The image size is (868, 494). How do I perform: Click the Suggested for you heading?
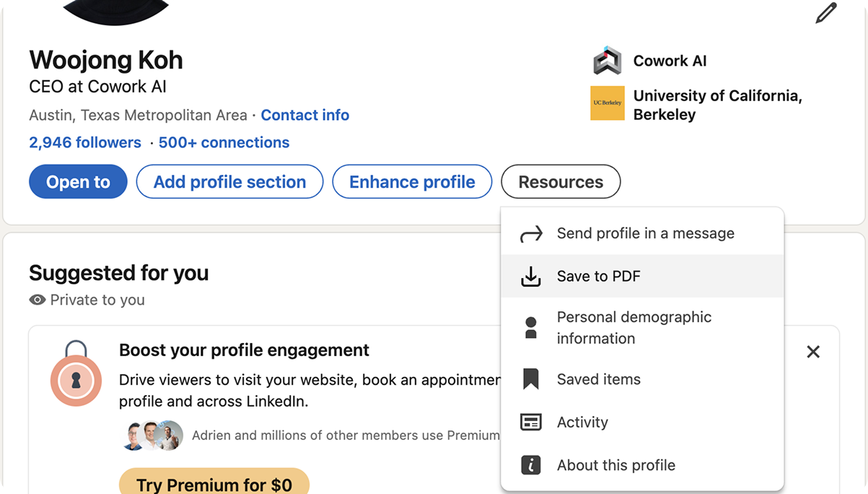(119, 273)
